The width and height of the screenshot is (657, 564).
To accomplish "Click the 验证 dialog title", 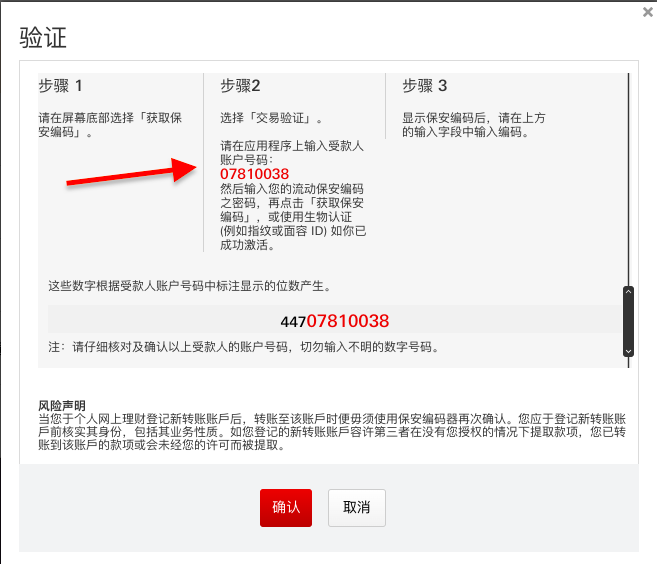I will (x=43, y=38).
